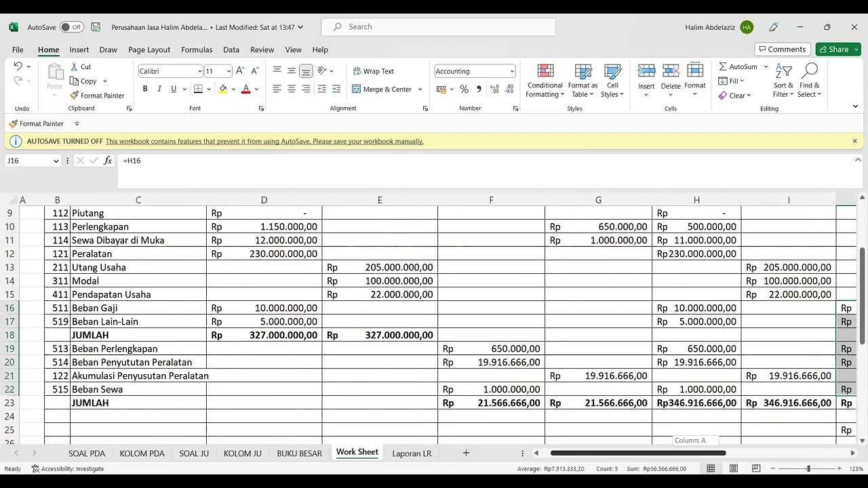The image size is (868, 488).
Task: Toggle Underline formatting
Action: pos(174,89)
